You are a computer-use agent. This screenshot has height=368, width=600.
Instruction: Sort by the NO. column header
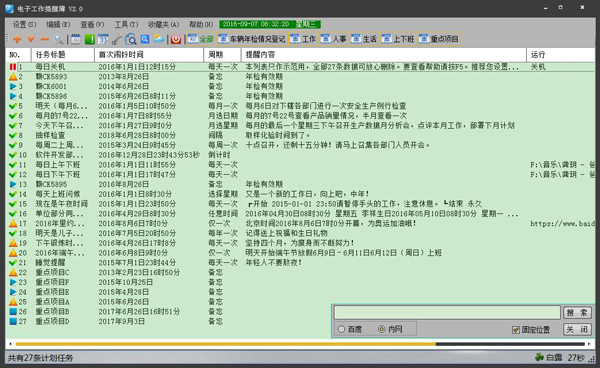tap(19, 55)
